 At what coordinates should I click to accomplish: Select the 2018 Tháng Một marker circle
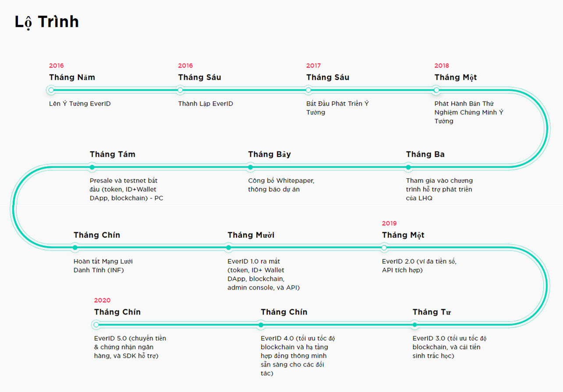436,90
